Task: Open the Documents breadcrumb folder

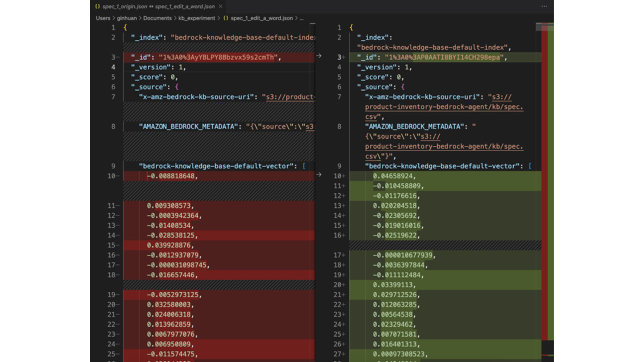Action: (x=157, y=18)
